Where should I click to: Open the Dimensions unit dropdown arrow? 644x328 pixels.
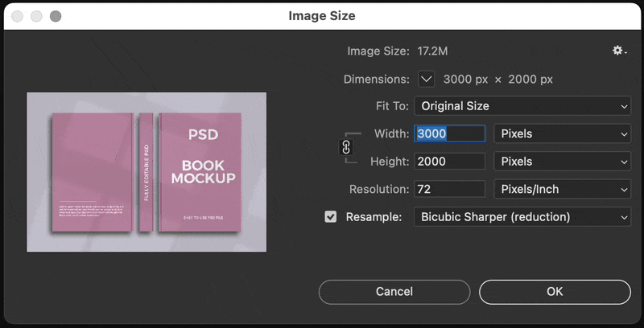point(427,79)
